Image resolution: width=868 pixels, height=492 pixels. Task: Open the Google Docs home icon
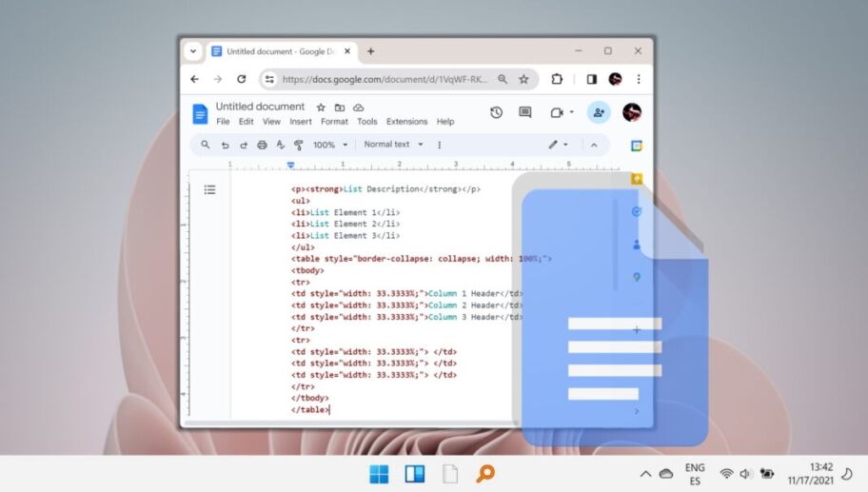(200, 114)
